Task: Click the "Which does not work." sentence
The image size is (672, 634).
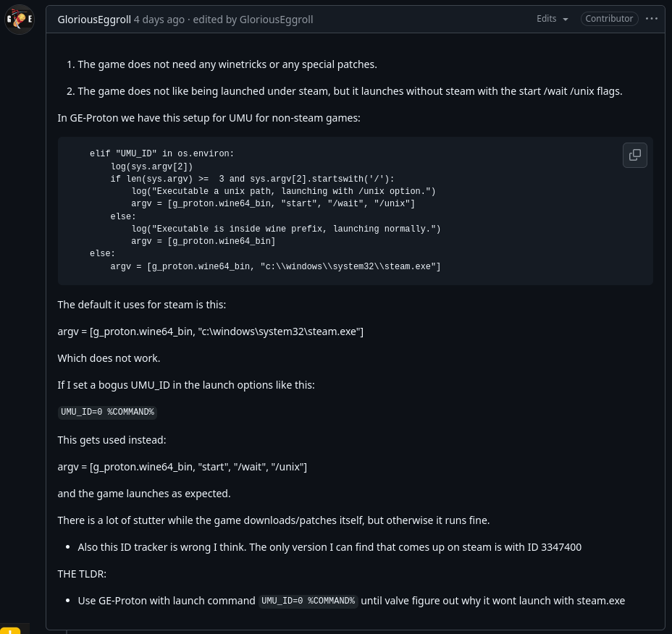Action: tap(109, 358)
